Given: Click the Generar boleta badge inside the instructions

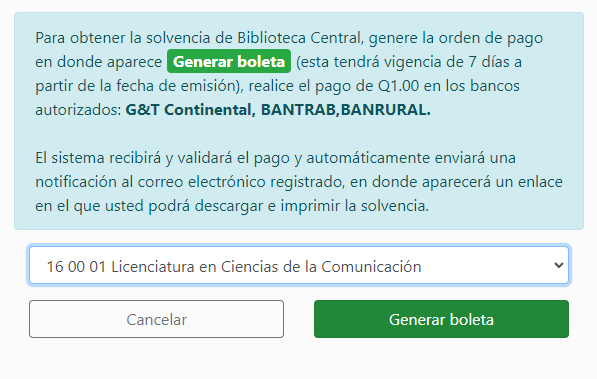Looking at the screenshot, I should pyautogui.click(x=229, y=61).
